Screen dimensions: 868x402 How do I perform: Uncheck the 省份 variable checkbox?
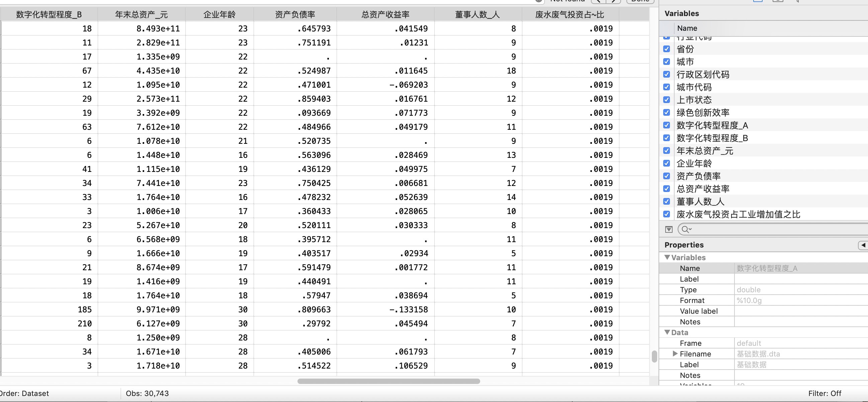tap(667, 49)
